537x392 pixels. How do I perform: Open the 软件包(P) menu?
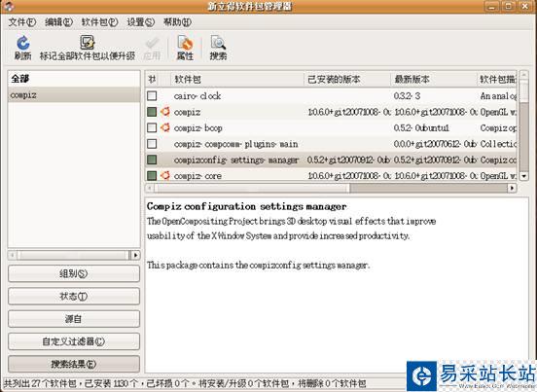99,22
